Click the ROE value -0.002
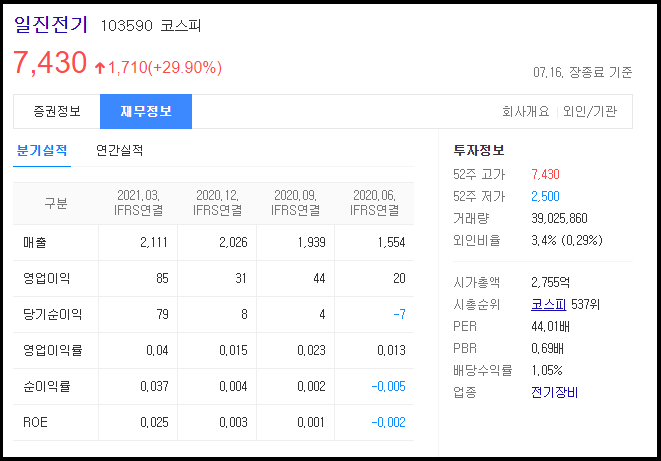The height and width of the screenshot is (461, 661). tap(388, 422)
